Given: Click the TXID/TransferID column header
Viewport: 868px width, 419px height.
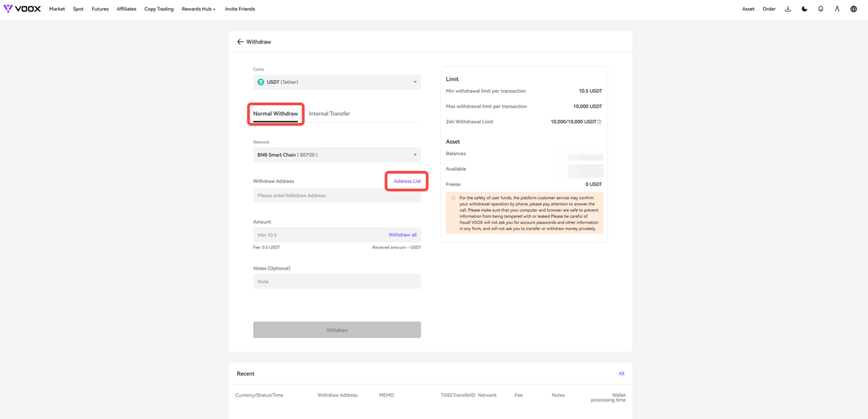Looking at the screenshot, I should (458, 395).
